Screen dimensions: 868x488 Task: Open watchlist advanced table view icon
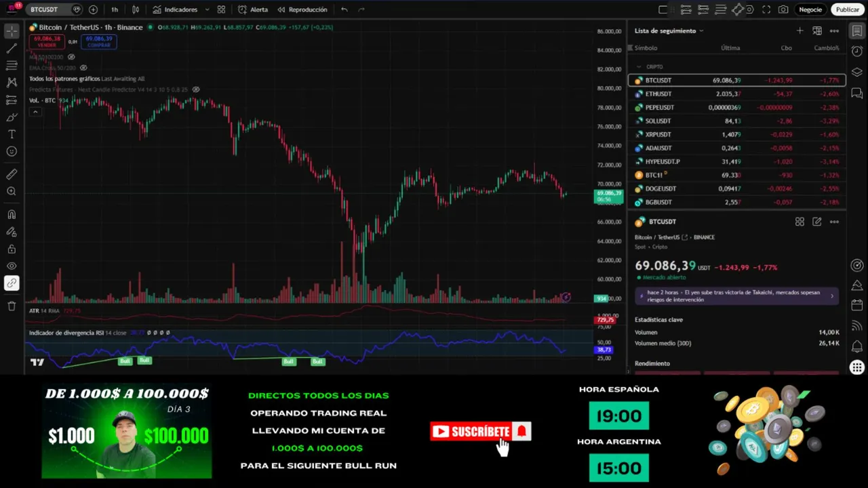[x=817, y=30]
